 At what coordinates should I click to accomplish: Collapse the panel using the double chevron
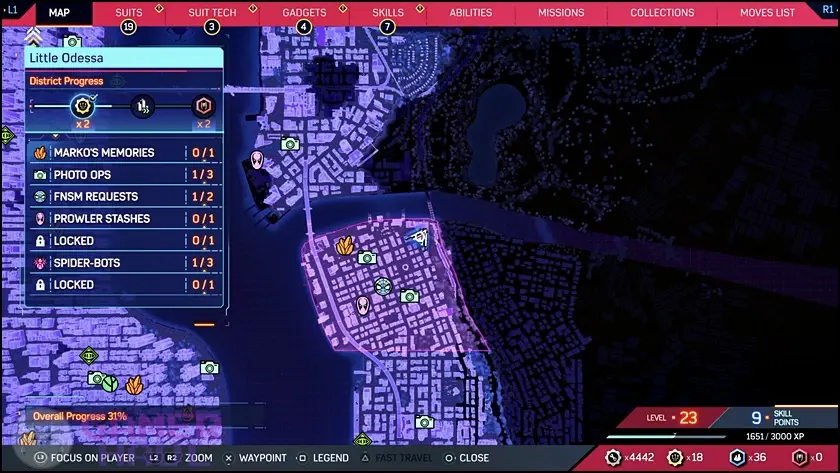coord(34,36)
